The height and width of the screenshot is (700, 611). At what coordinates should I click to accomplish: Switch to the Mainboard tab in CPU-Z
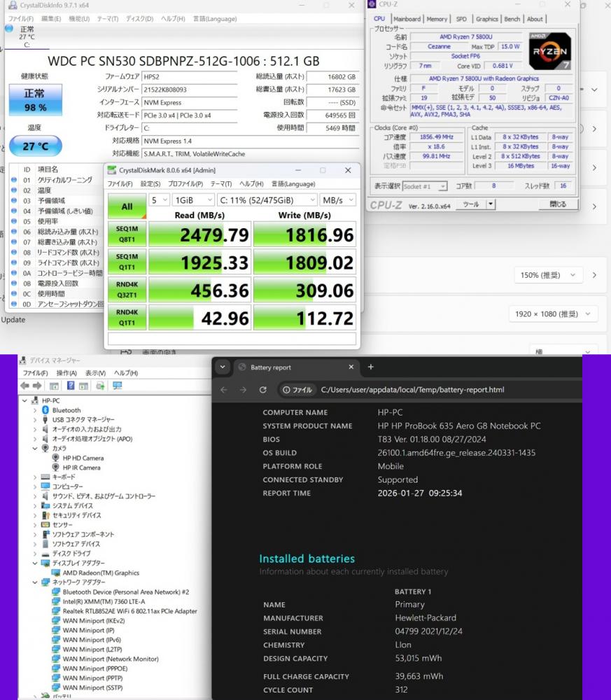pos(407,19)
